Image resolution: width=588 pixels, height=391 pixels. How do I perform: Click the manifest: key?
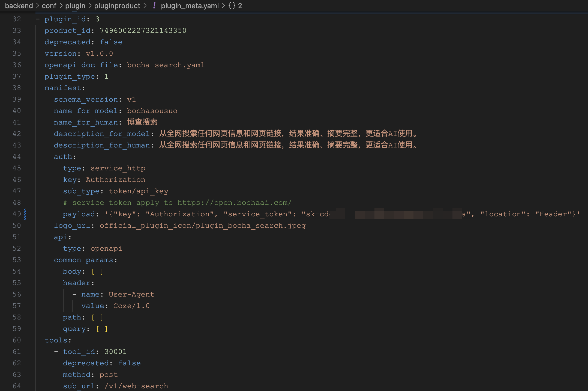point(65,88)
